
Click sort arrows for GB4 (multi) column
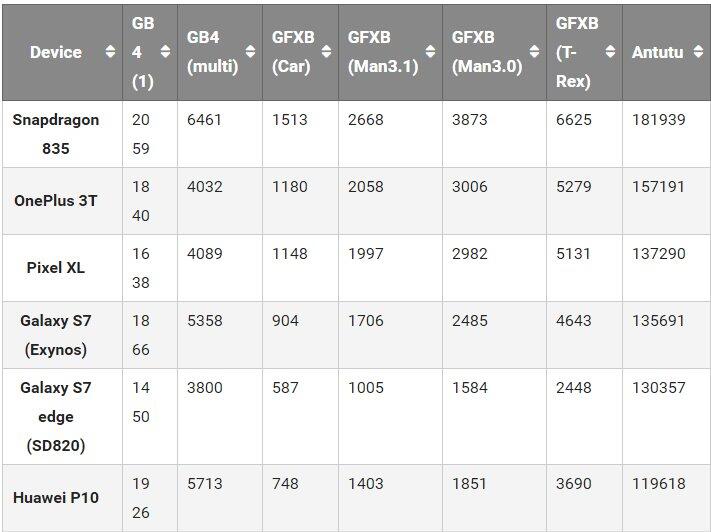250,52
